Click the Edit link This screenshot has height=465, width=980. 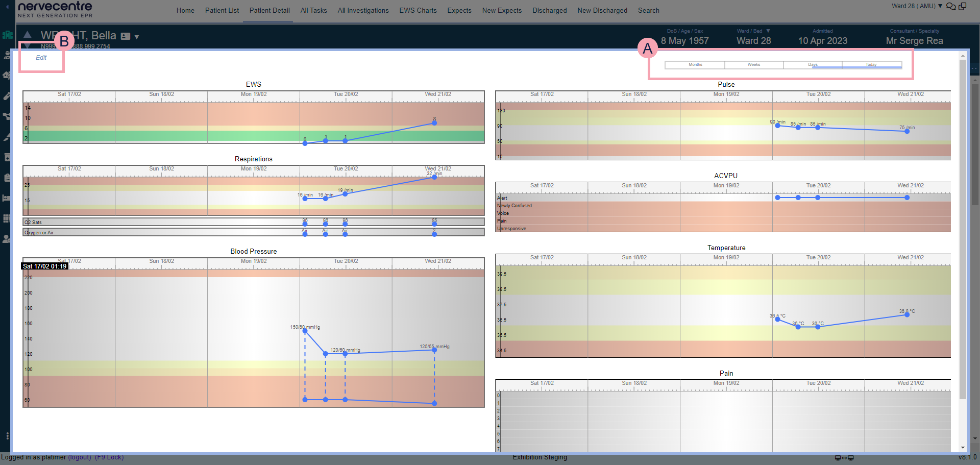pos(41,58)
